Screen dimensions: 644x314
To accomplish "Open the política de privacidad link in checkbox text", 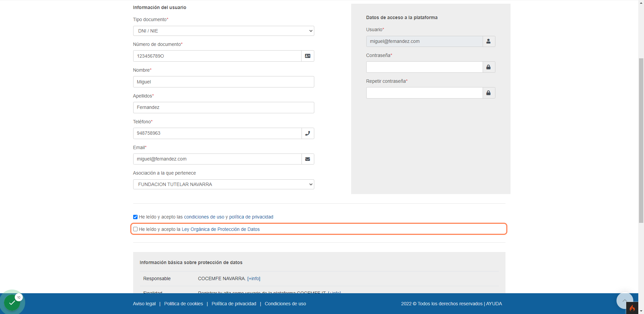I will pyautogui.click(x=251, y=217).
